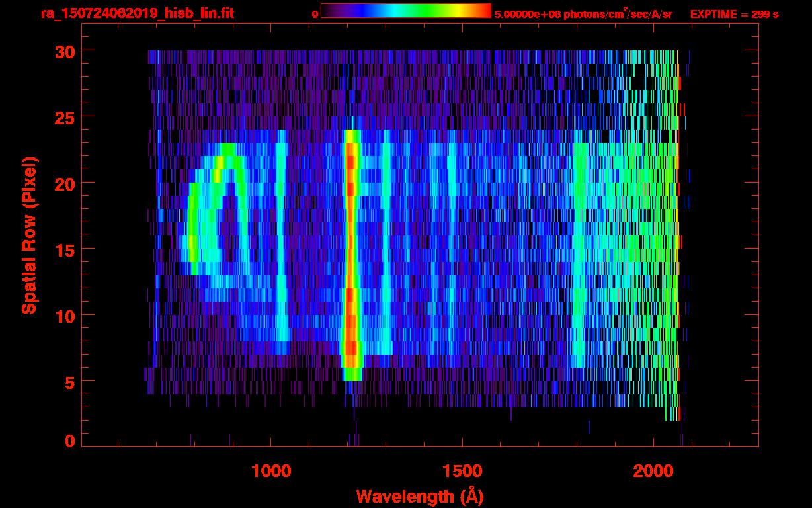Click the rainbow color scale bar
The width and height of the screenshot is (812, 508).
(406, 11)
